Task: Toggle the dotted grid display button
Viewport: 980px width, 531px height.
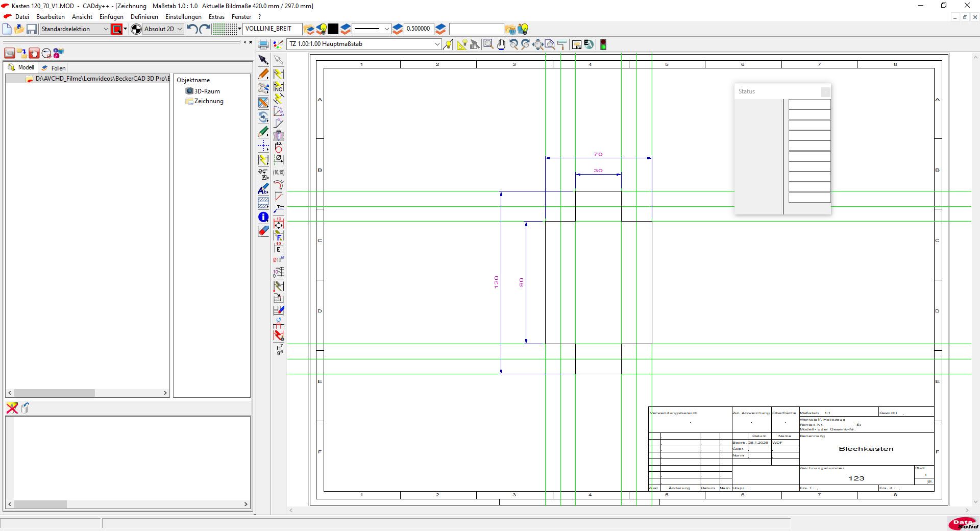Action: pyautogui.click(x=225, y=29)
